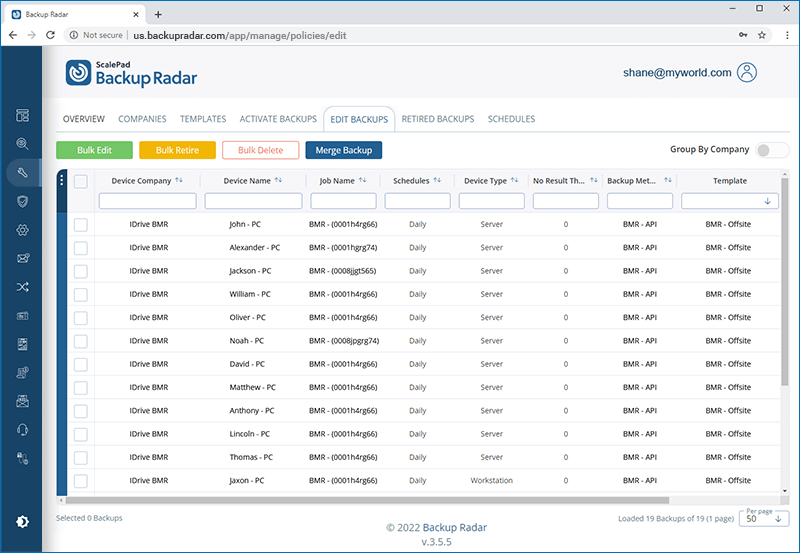Open the Per page dropdown

(x=764, y=518)
